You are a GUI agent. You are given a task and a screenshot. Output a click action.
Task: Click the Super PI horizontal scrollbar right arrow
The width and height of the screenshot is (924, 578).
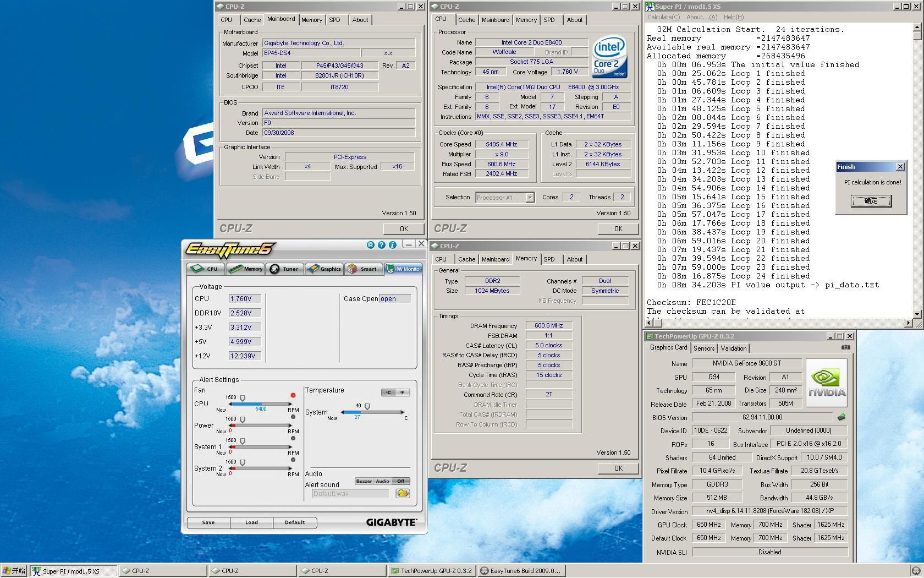[x=908, y=323]
